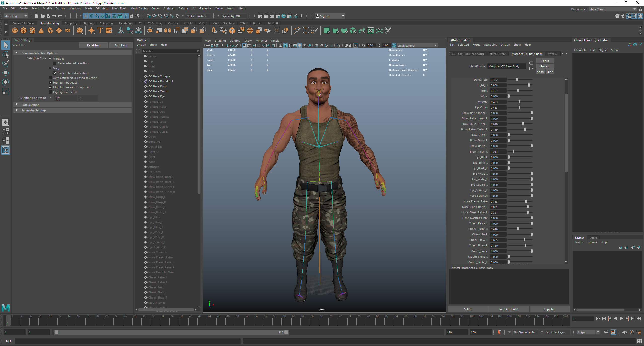The image size is (644, 346).
Task: Toggle Highlight backfaces checkbox
Action: pos(50,83)
